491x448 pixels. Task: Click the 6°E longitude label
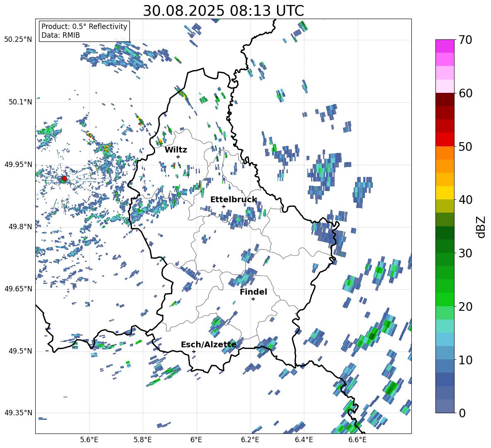[196, 440]
